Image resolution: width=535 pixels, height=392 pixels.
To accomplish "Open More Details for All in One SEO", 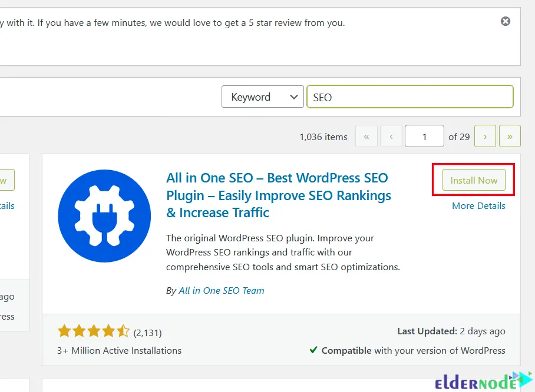I will [x=478, y=205].
